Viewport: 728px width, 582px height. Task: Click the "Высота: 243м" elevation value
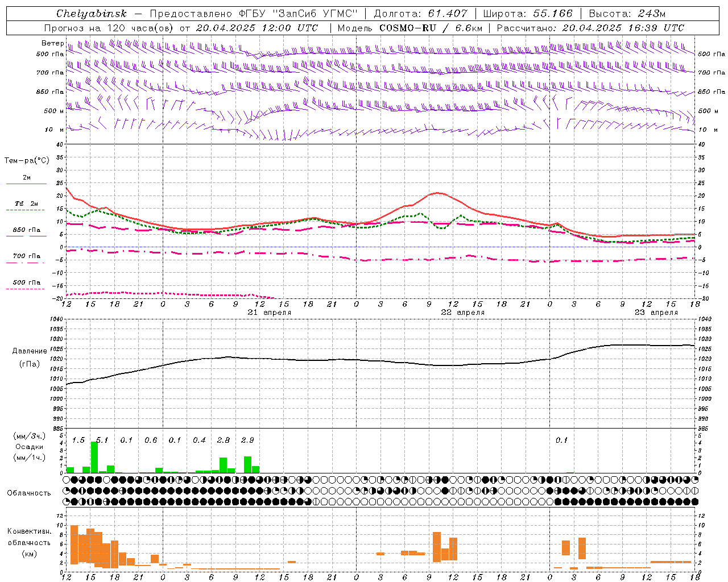pos(627,14)
